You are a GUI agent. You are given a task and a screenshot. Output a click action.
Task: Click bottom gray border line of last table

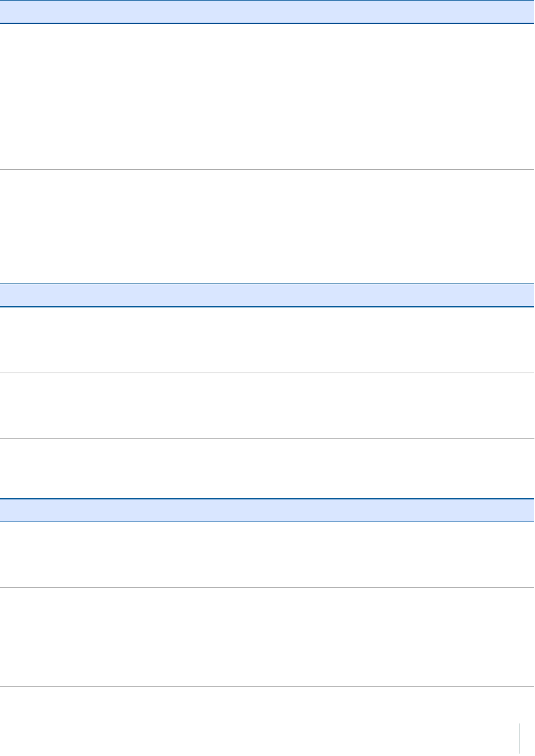[267, 686]
